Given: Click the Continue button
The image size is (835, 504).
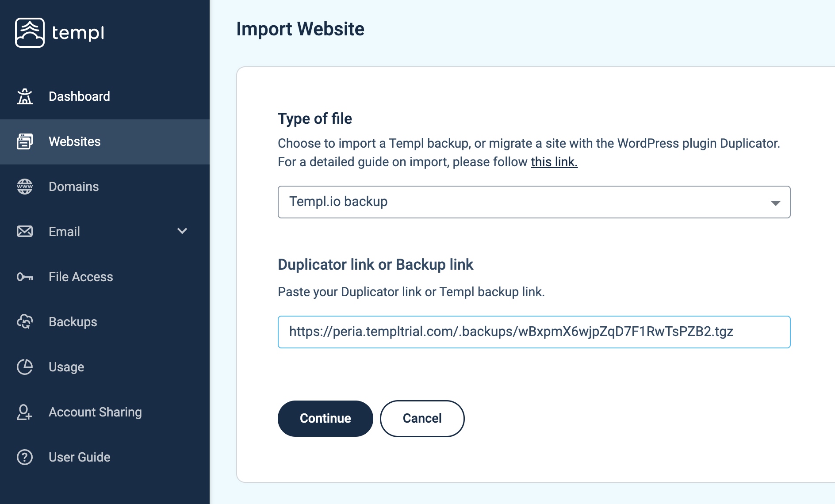Looking at the screenshot, I should pyautogui.click(x=325, y=418).
